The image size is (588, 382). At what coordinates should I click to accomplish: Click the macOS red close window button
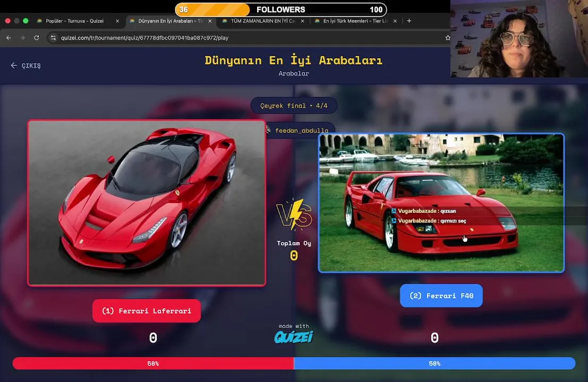coord(7,21)
